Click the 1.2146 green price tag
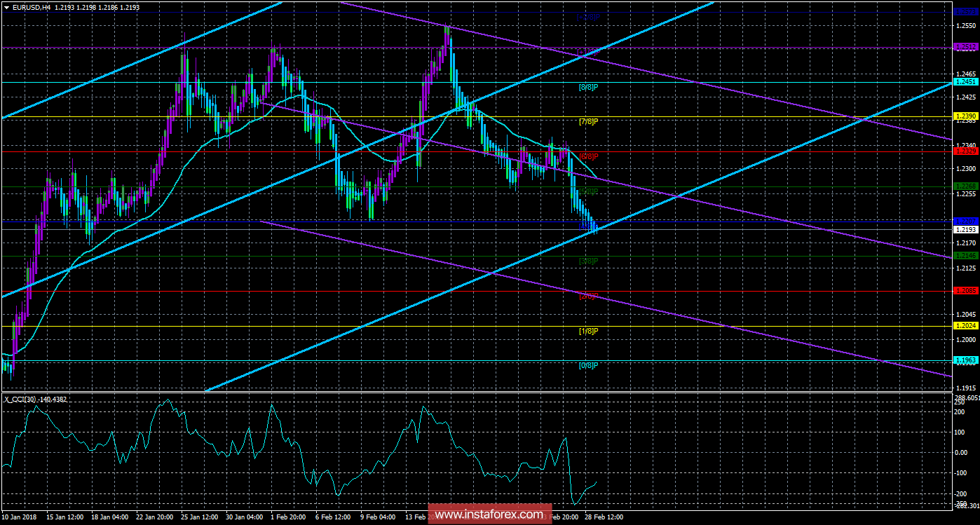Viewport: 980px width, 525px height. click(965, 256)
